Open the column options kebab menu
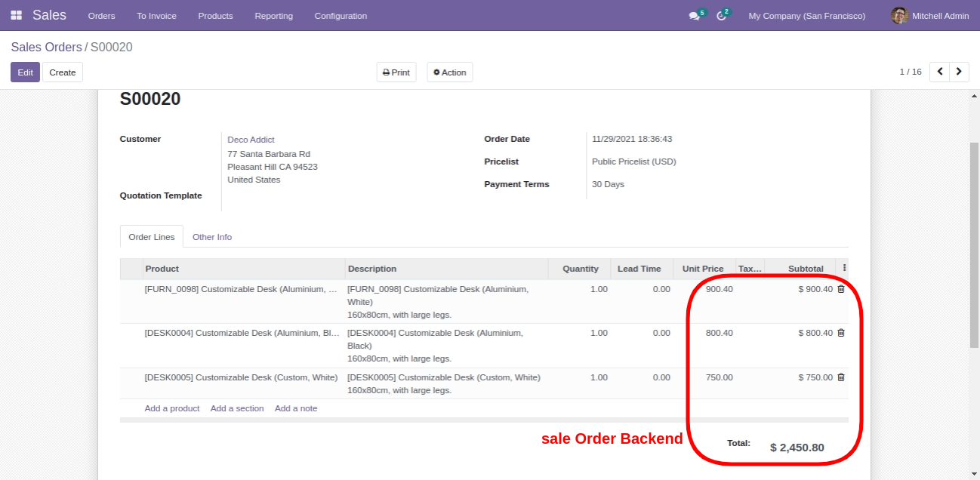980x480 pixels. click(844, 268)
